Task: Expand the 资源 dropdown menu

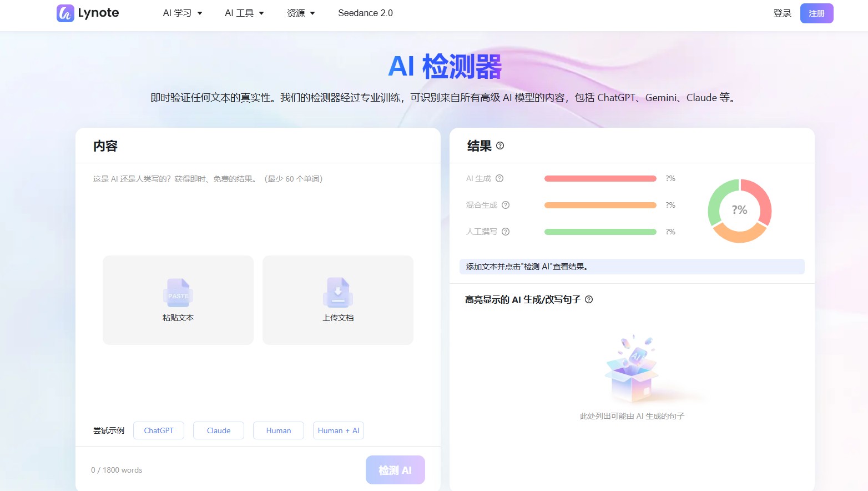Action: [300, 13]
